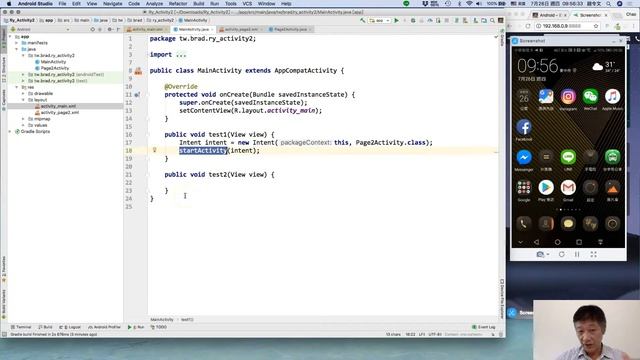Switch to the activity_main.xml editor tab
The image size is (640, 360).
[147, 29]
